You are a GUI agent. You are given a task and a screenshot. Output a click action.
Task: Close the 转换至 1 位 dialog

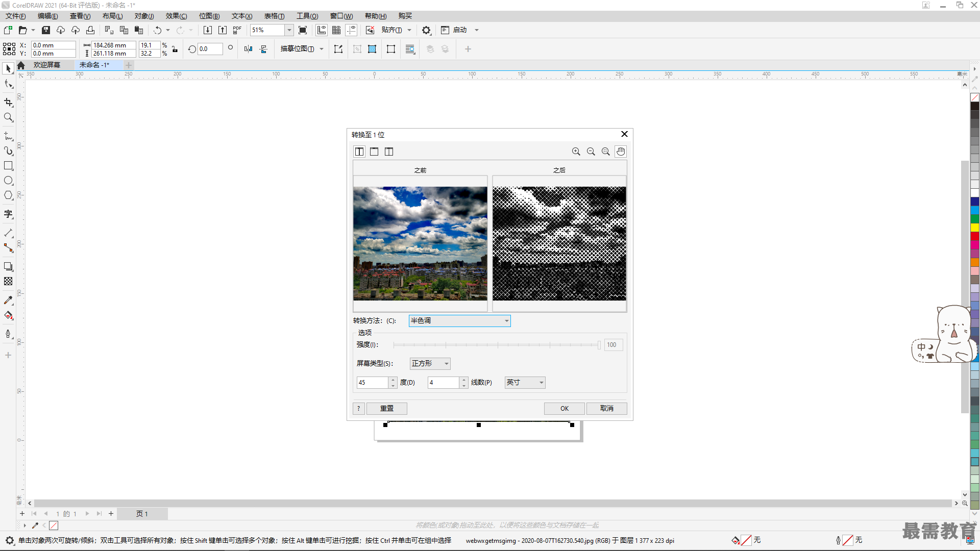624,134
